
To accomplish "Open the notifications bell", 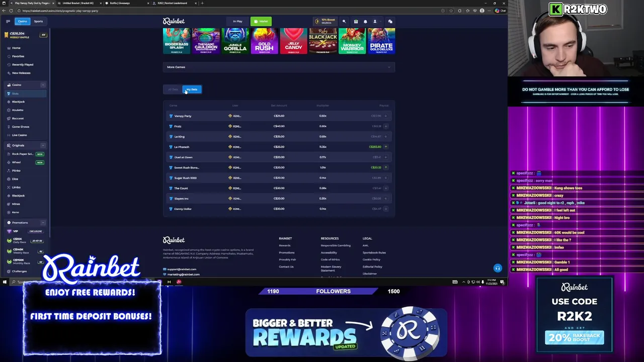I will (x=365, y=22).
